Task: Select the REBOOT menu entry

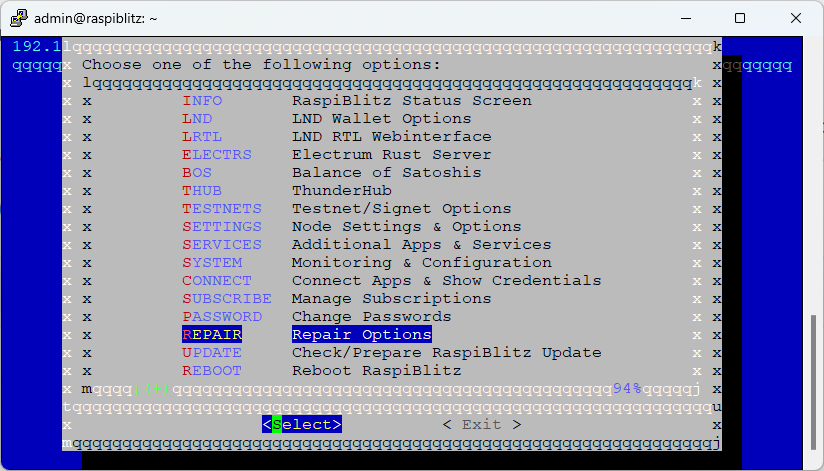Action: click(212, 371)
